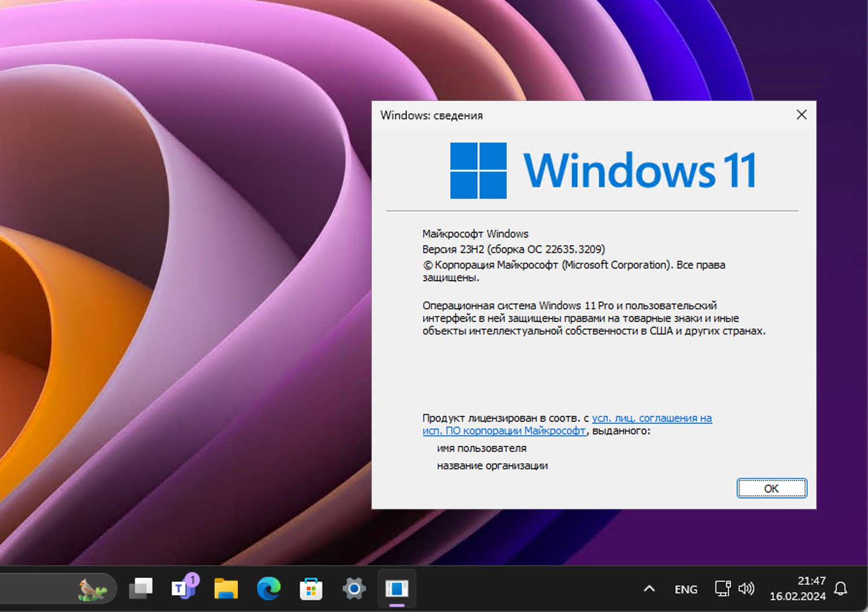Click the "Windows: сведения" dialog title

432,115
